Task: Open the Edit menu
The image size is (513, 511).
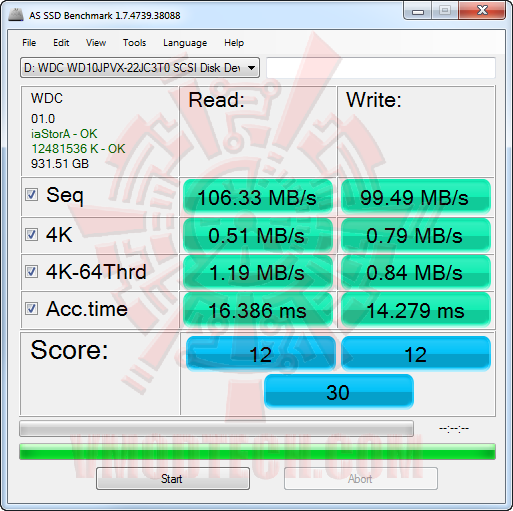Action: tap(61, 43)
